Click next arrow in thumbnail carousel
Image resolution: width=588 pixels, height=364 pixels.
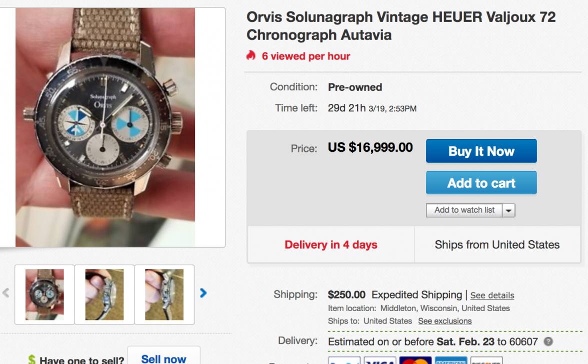203,293
